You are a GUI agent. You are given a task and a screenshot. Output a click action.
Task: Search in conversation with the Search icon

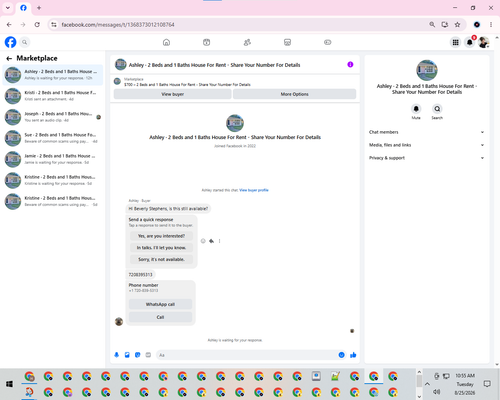click(x=437, y=109)
